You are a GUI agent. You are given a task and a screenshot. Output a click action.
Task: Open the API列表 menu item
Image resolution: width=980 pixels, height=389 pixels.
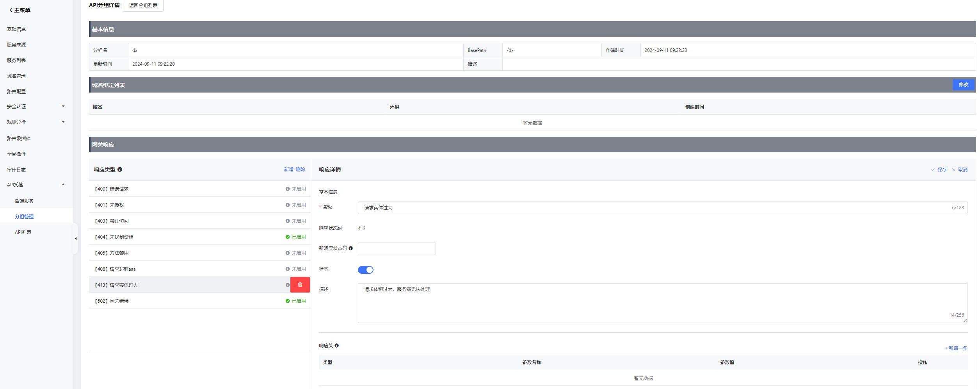23,232
